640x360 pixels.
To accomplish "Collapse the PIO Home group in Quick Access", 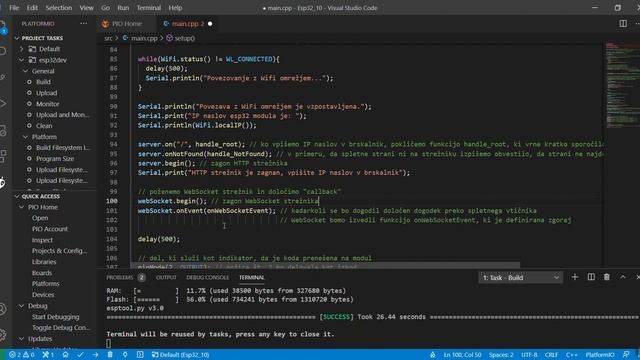I will [22, 207].
